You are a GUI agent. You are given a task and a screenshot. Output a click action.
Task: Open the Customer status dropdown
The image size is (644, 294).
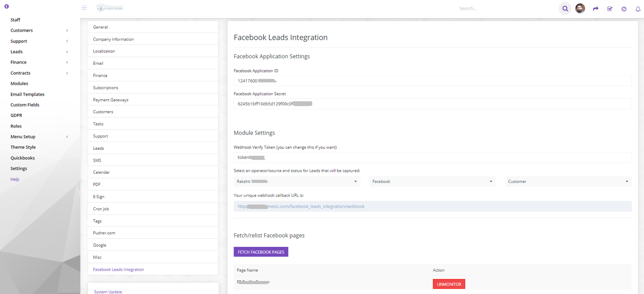point(568,181)
